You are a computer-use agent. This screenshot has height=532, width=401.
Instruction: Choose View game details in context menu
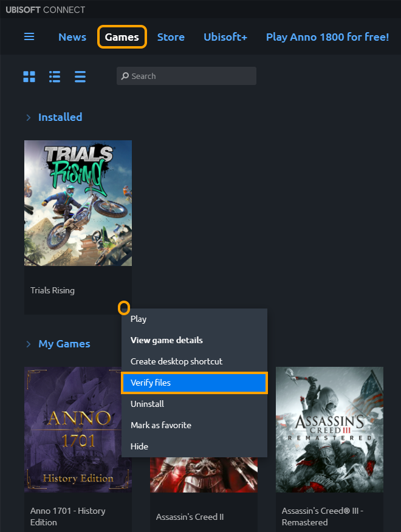pyautogui.click(x=194, y=340)
